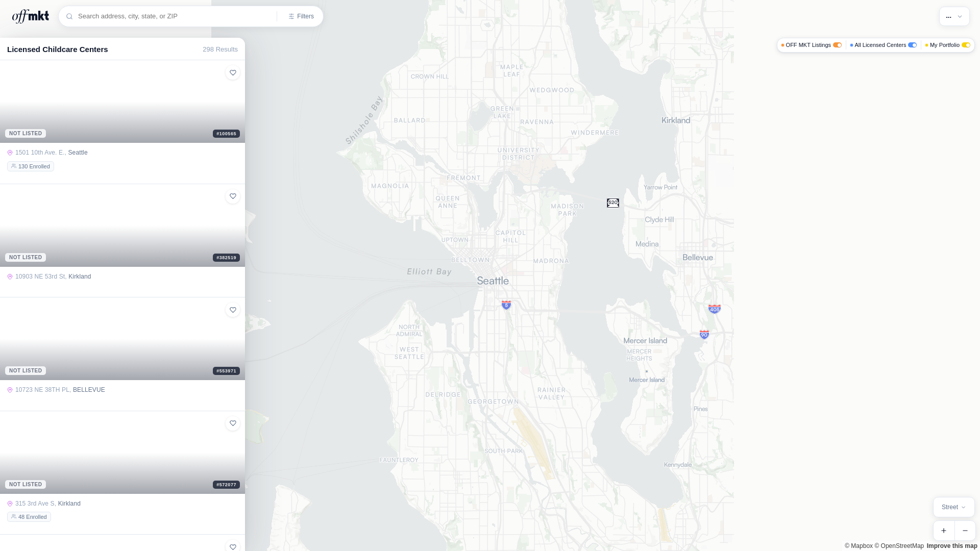Open listing photo for #382519
Image resolution: width=980 pixels, height=551 pixels.
point(122,226)
